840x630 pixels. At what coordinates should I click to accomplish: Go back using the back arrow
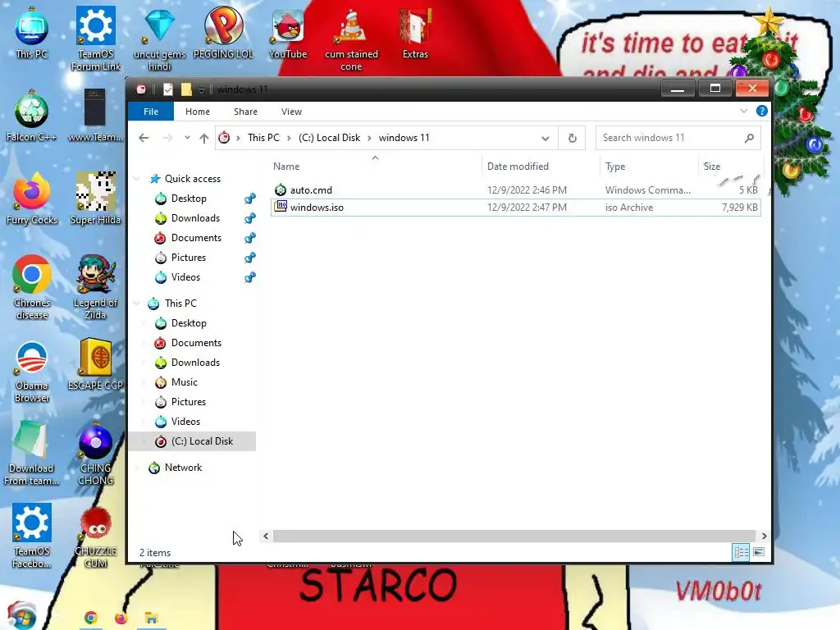[144, 138]
